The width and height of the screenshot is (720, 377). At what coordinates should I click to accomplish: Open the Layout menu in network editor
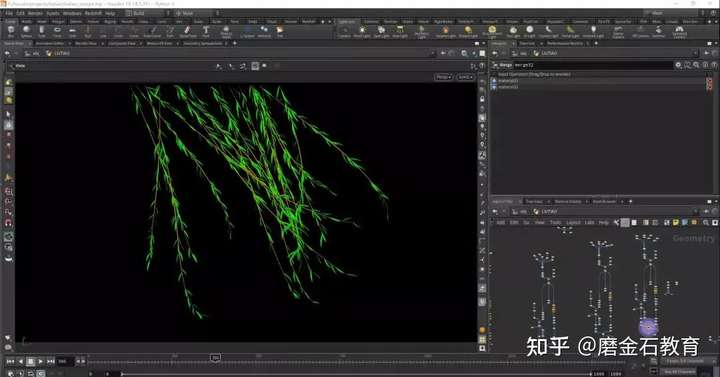click(573, 223)
